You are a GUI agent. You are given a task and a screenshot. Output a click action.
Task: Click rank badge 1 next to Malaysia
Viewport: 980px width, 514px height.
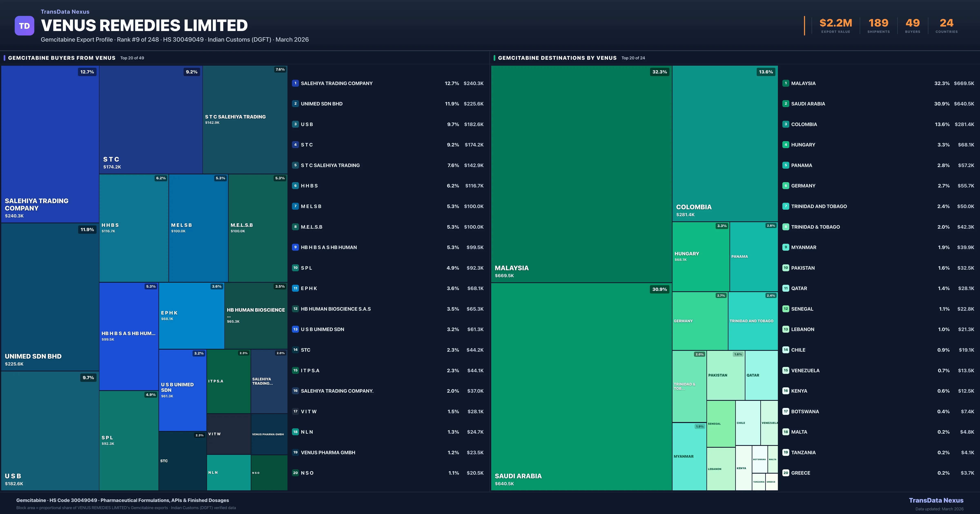pyautogui.click(x=786, y=83)
